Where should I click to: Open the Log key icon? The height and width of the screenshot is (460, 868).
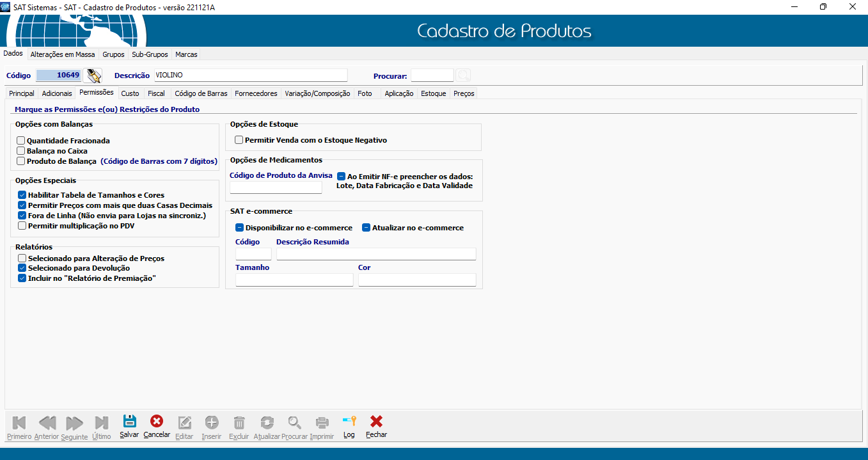(x=349, y=422)
